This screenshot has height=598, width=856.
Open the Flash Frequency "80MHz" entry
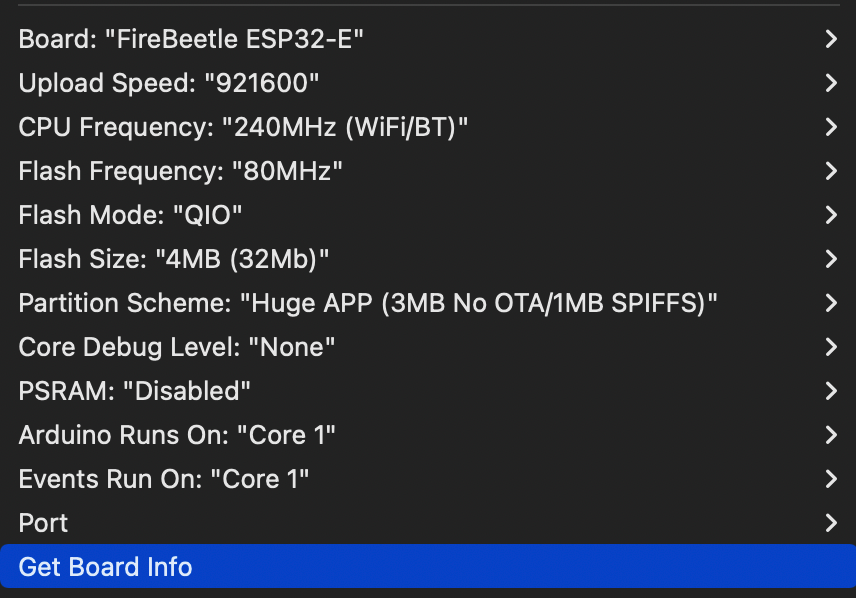pos(428,171)
